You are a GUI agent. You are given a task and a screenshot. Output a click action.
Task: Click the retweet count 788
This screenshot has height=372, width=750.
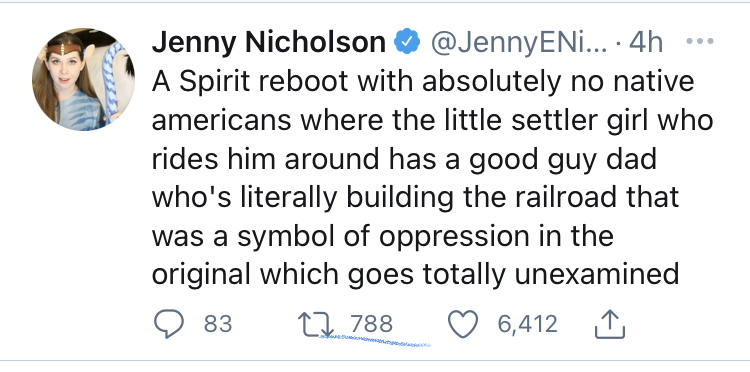pos(372,324)
